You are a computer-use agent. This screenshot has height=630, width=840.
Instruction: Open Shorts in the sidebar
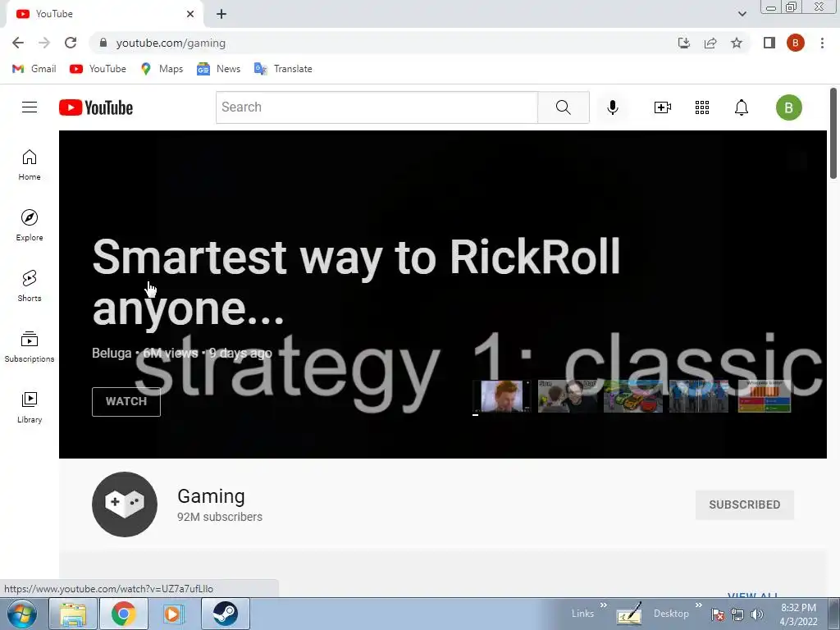pos(30,286)
